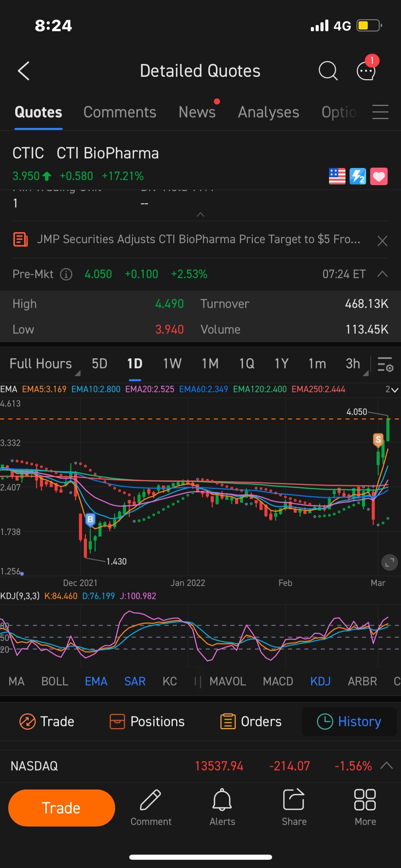This screenshot has height=868, width=401.
Task: Toggle the EMA indicator off
Action: [96, 681]
